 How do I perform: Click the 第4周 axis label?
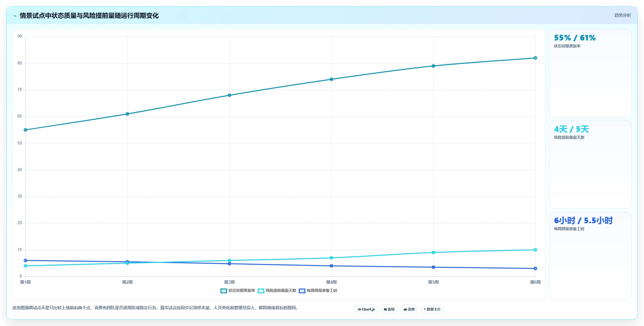click(331, 282)
